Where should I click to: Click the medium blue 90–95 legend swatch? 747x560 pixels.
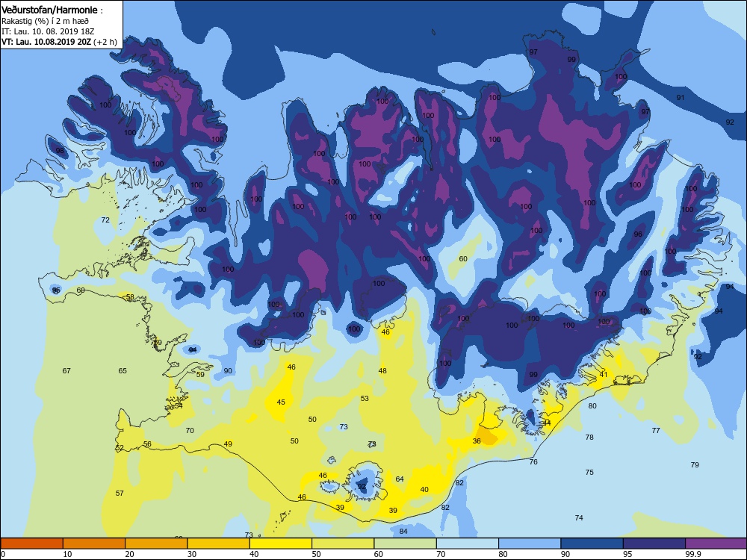pos(592,544)
